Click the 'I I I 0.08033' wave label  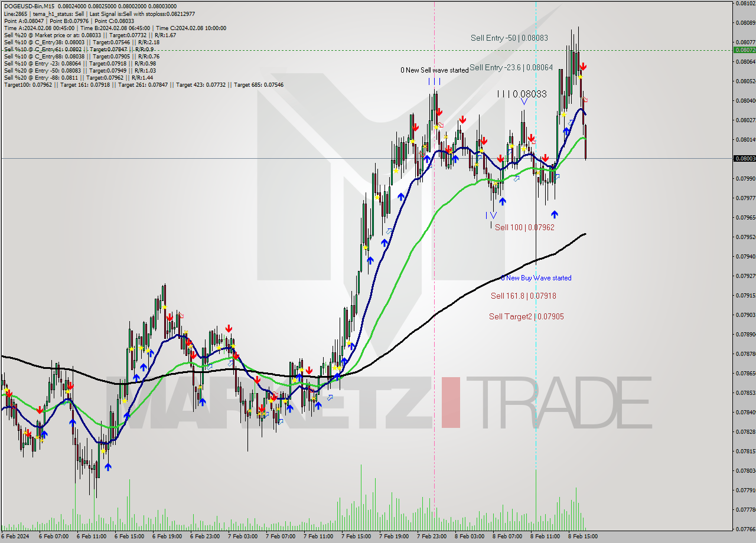[522, 94]
